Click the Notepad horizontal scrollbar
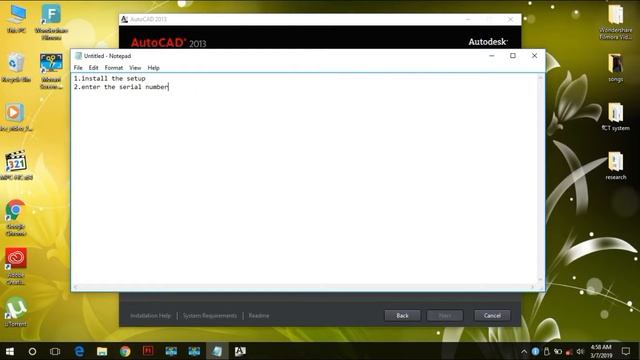The image size is (640, 360). (x=304, y=287)
